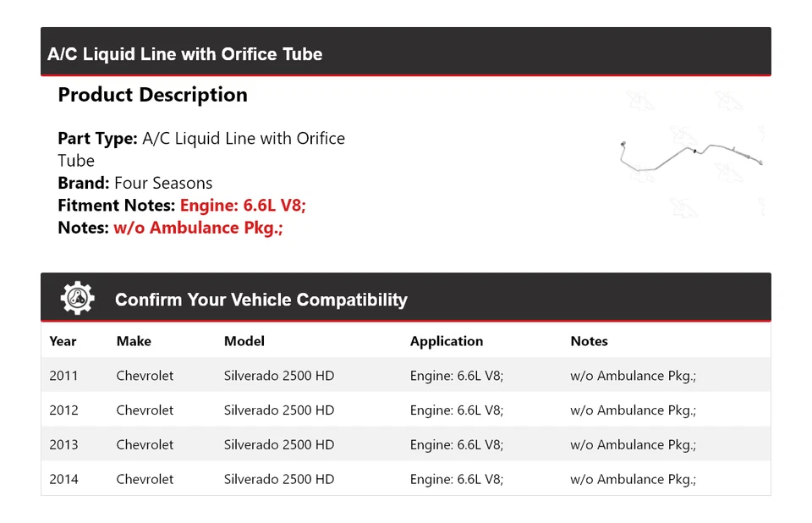Click the Notes column header

coord(589,341)
